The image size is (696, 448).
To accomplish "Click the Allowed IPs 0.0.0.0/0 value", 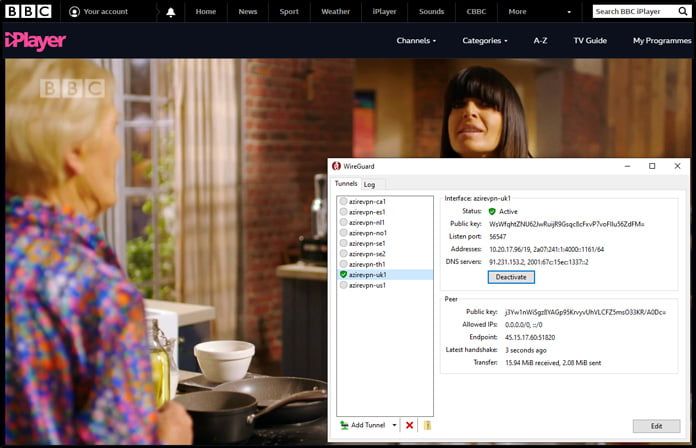I will [x=523, y=325].
